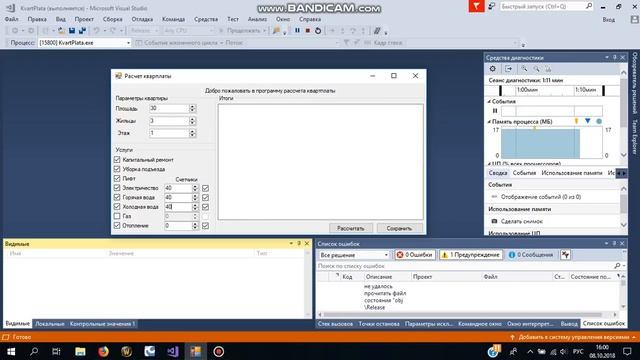
Task: Click the Рассчитать button
Action: click(x=351, y=228)
